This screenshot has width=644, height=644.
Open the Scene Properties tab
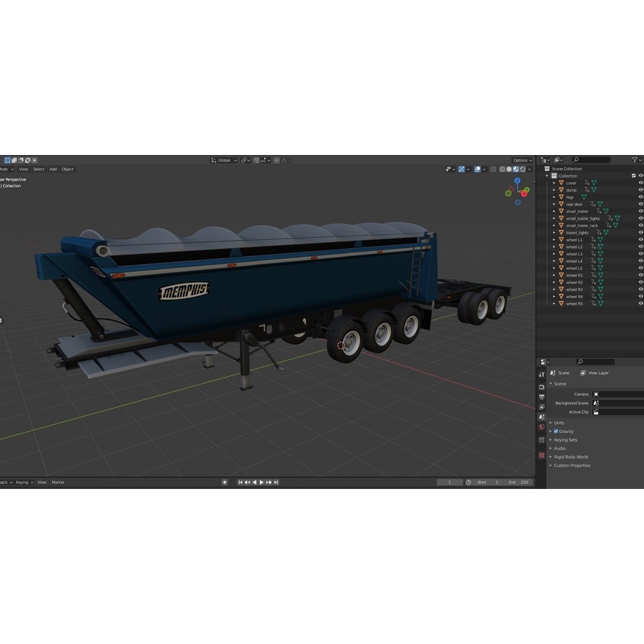[x=541, y=417]
